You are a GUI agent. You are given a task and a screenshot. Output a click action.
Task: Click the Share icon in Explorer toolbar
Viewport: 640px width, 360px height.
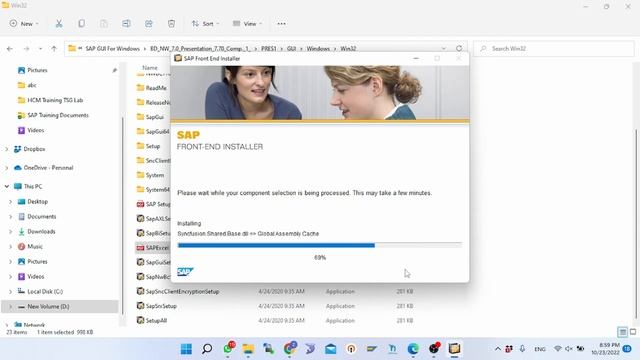[x=149, y=24]
